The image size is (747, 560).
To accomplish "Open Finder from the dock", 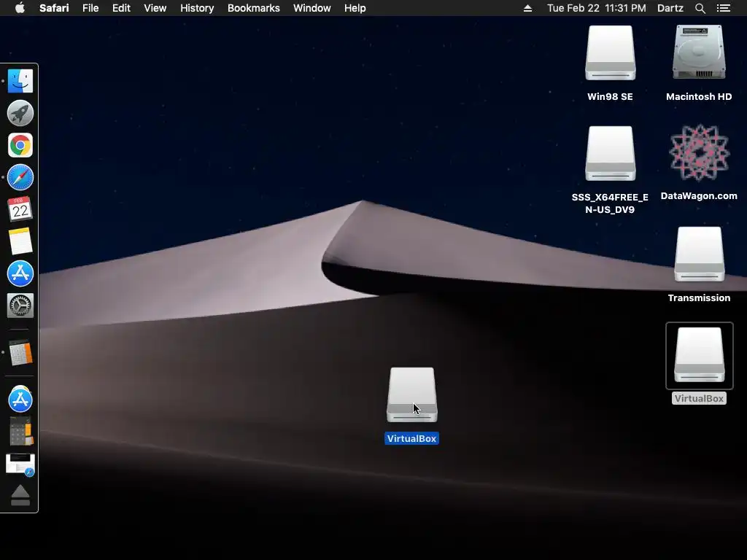I will 20,81.
